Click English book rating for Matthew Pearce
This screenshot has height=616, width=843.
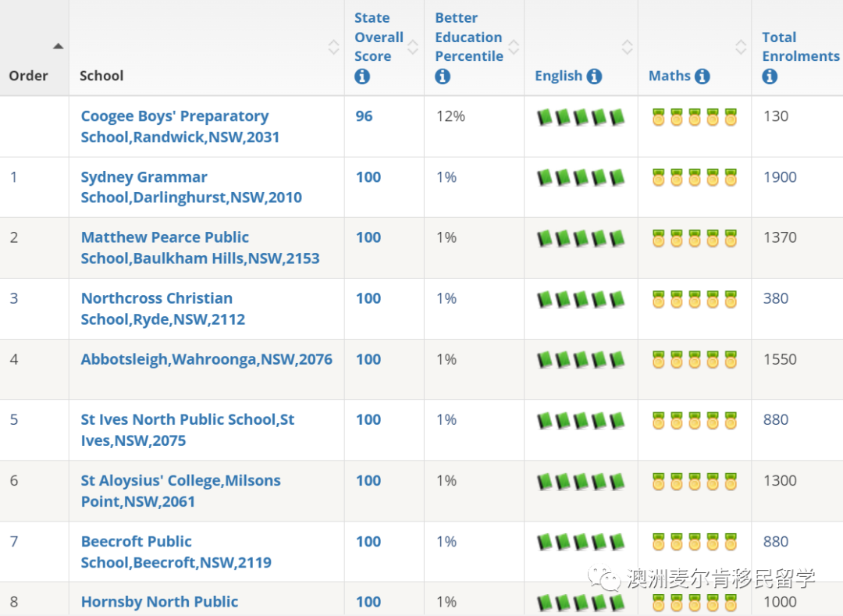581,238
